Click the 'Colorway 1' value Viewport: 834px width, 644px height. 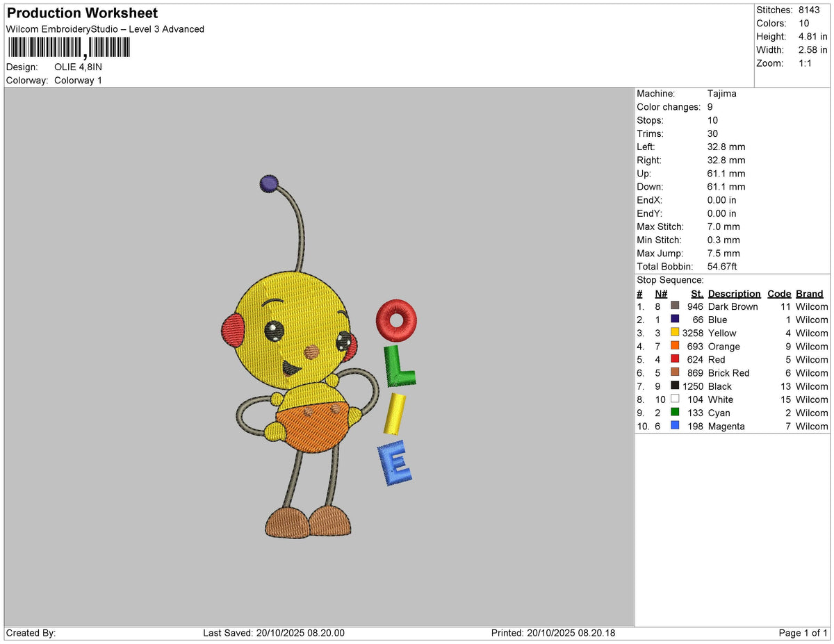point(78,81)
